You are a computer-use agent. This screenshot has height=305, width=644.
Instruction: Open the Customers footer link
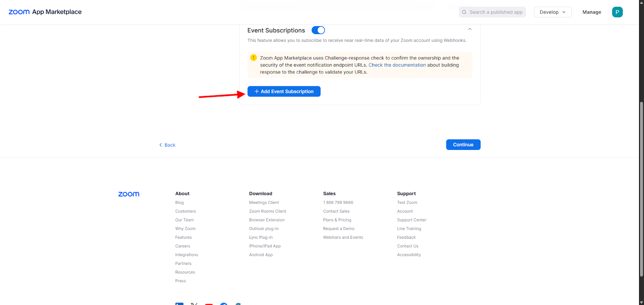(x=186, y=211)
